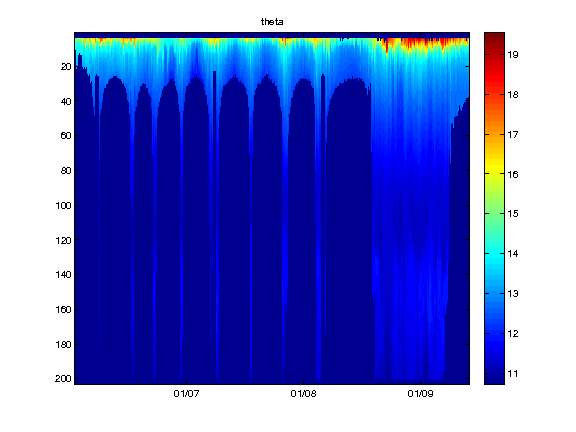Click the "theta" plot title
576x432 pixels.
[272, 22]
